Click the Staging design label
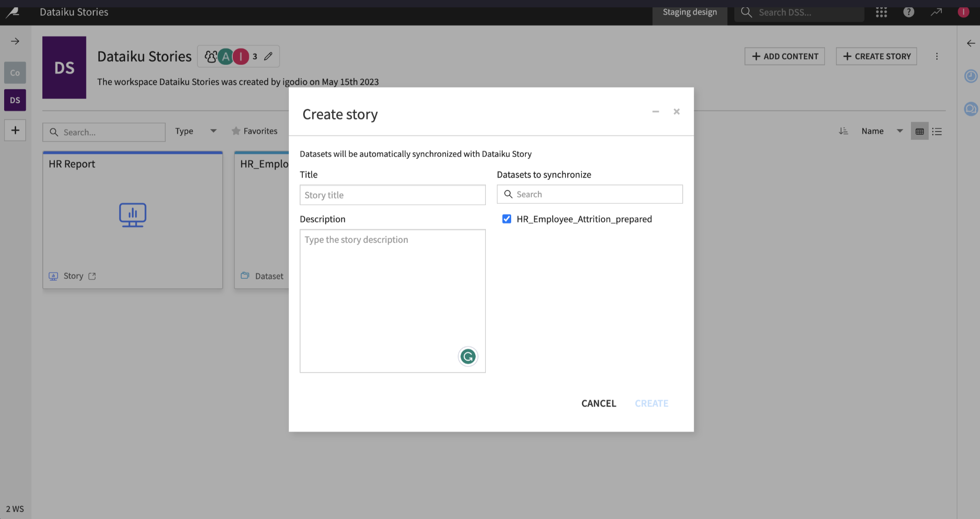Screen dimensions: 980x519 (690, 12)
